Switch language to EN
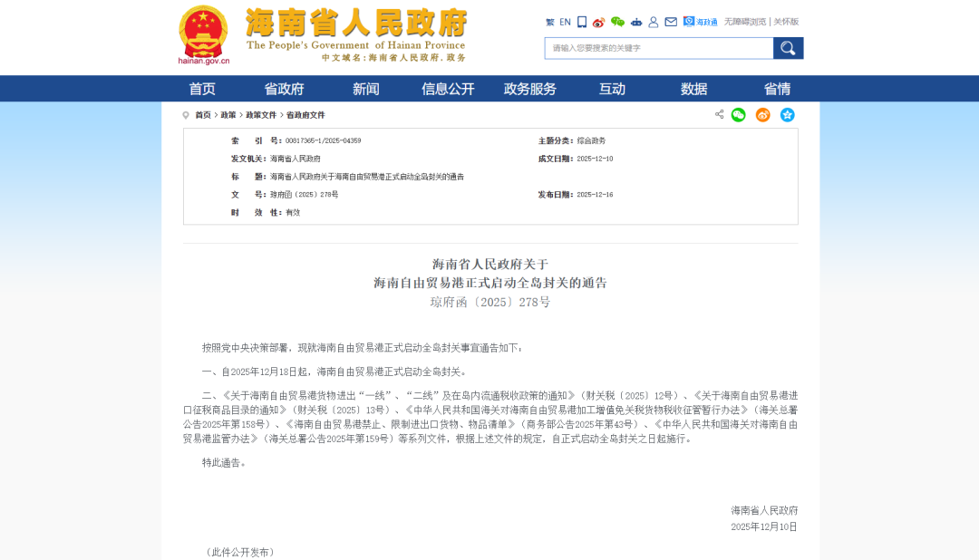Screen dimensions: 979x560 565,22
